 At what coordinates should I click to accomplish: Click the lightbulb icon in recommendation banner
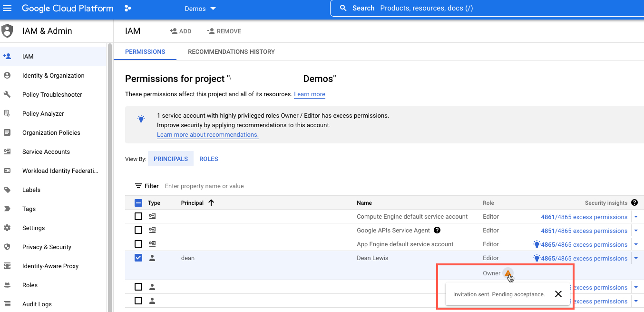coord(141,119)
